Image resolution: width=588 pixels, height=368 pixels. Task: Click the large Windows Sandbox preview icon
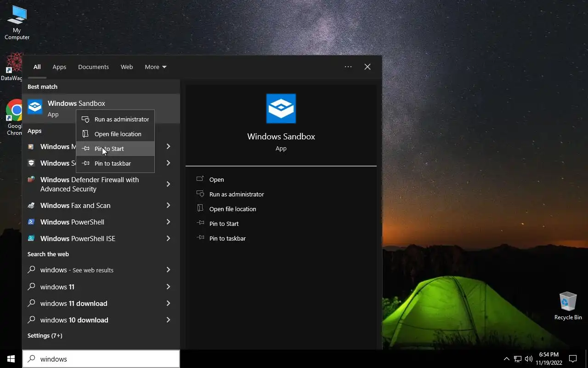[x=281, y=109]
